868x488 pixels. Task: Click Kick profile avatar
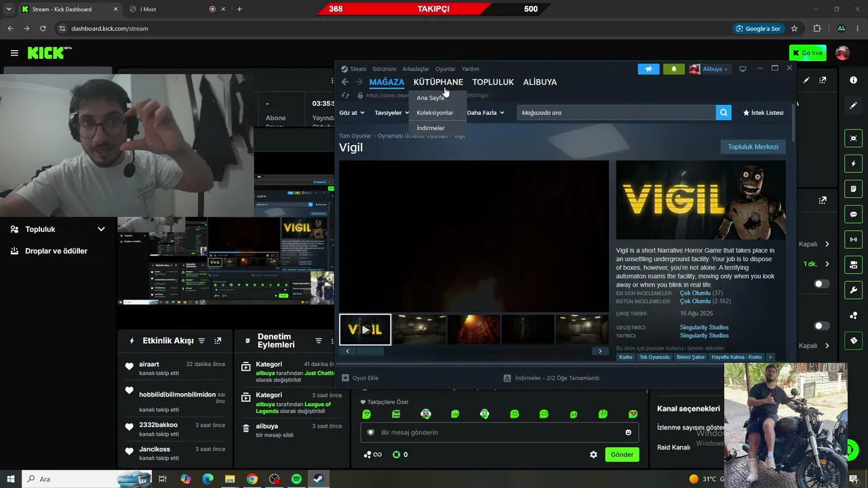click(843, 53)
